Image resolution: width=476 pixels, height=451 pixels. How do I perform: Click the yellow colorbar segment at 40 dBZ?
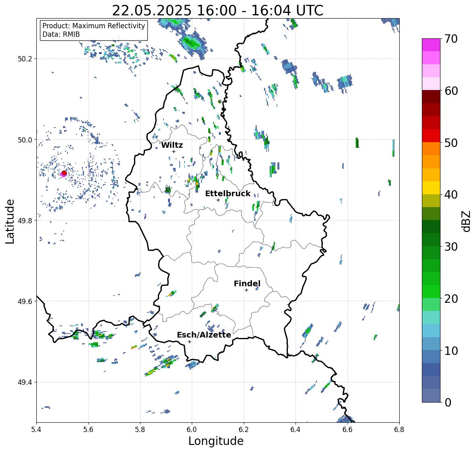(431, 188)
